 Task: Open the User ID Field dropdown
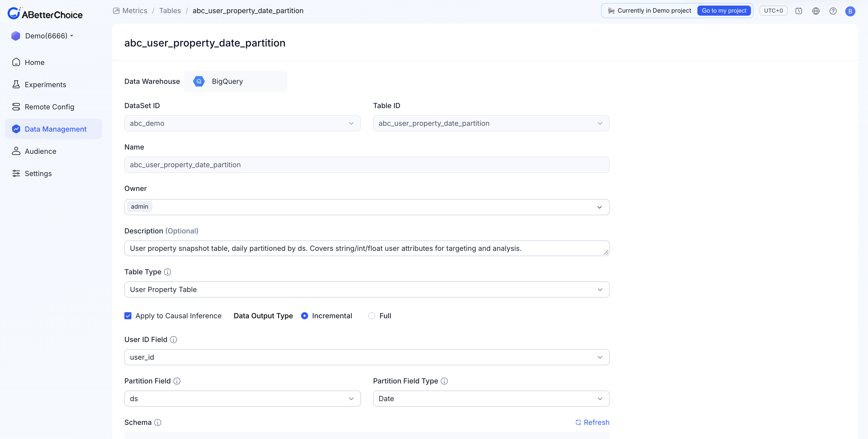[367, 357]
